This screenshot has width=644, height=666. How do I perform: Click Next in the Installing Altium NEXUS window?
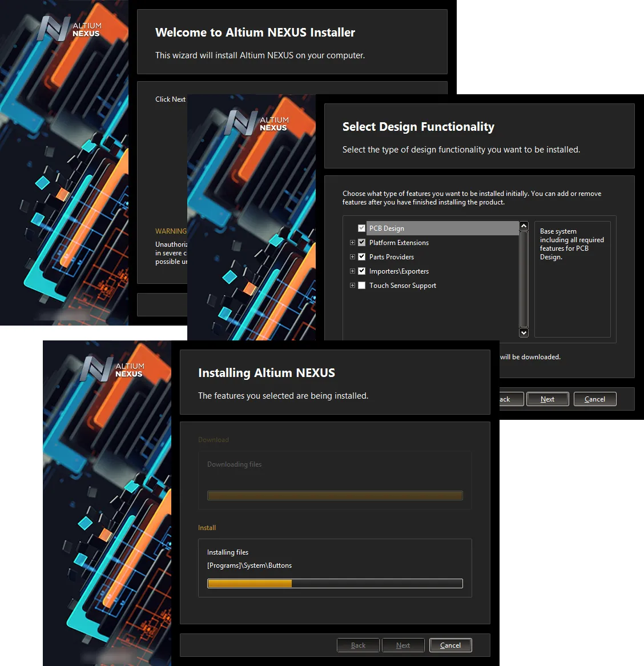pos(403,645)
